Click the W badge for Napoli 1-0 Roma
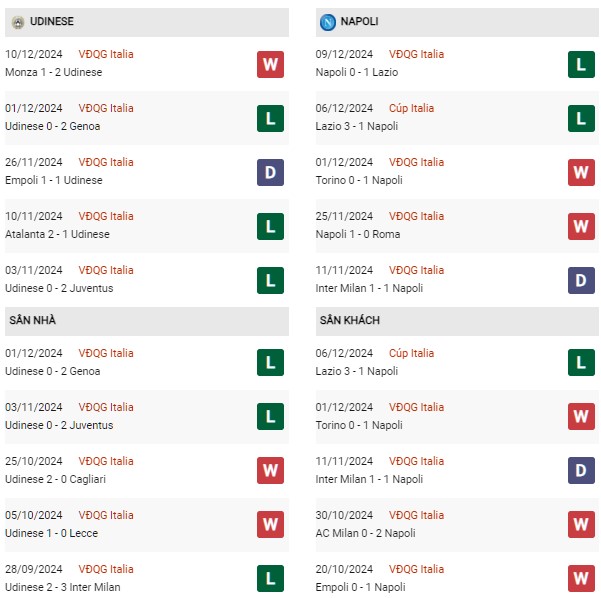The height and width of the screenshot is (598, 601). tap(581, 227)
